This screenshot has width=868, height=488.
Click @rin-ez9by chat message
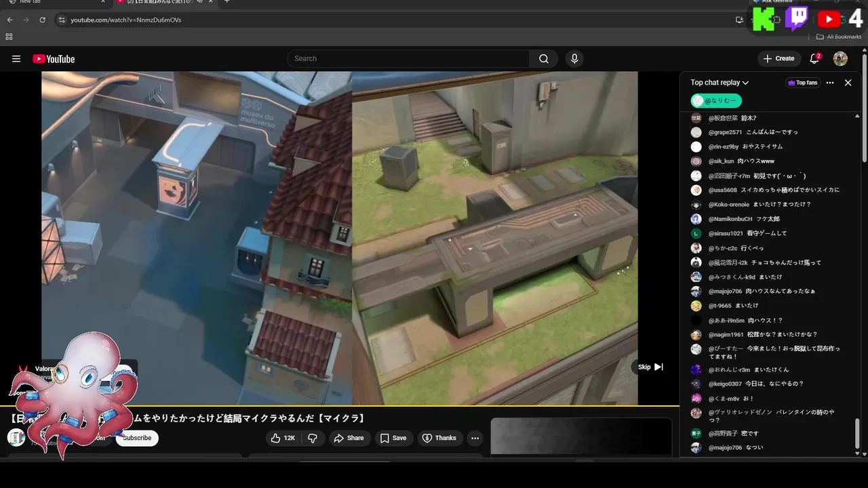click(x=745, y=146)
